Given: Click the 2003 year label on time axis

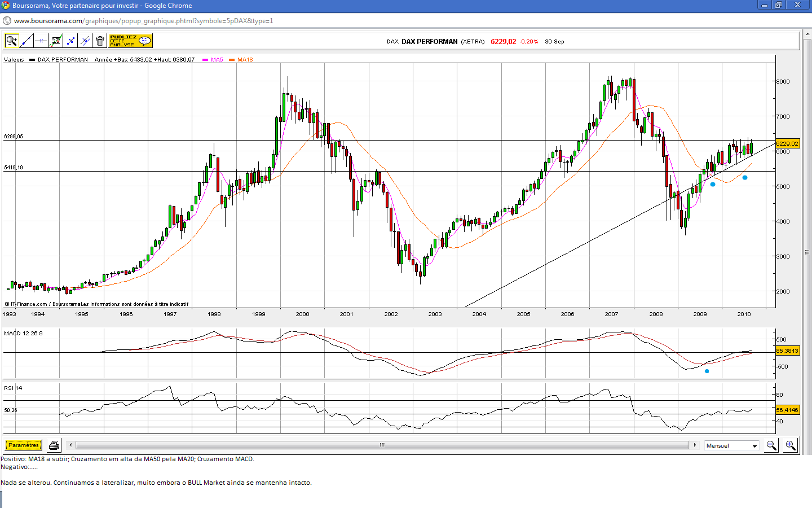Looking at the screenshot, I should [435, 314].
